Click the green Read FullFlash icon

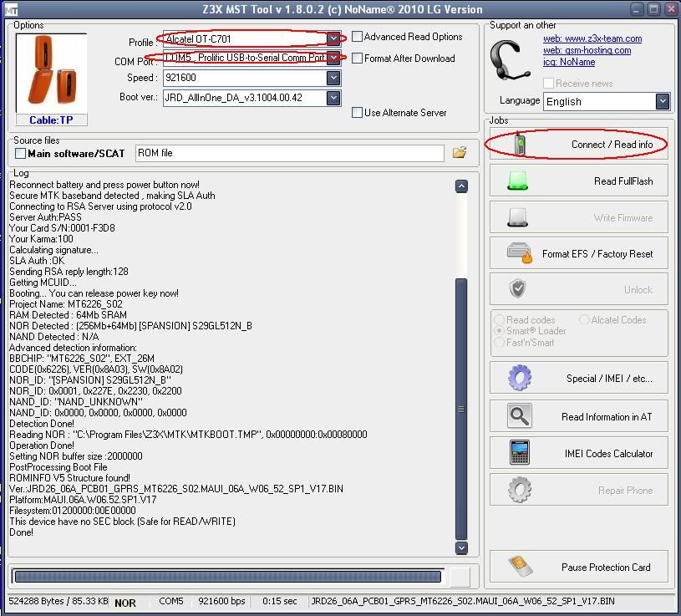518,181
